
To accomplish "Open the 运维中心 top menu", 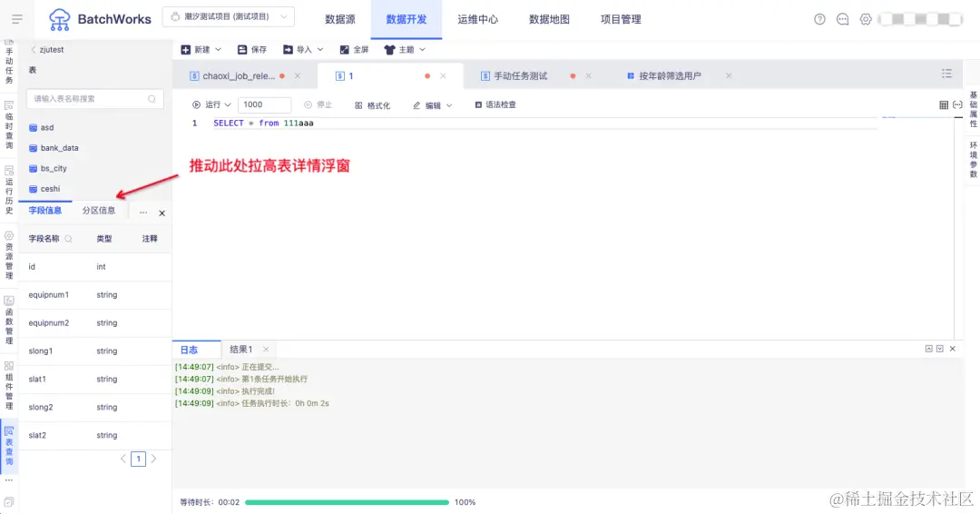I will (477, 19).
